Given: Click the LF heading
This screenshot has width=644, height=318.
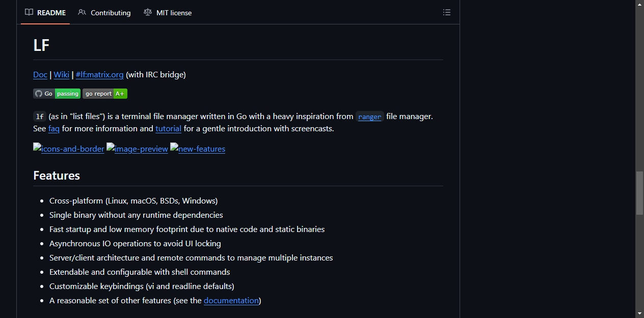Looking at the screenshot, I should tap(41, 45).
